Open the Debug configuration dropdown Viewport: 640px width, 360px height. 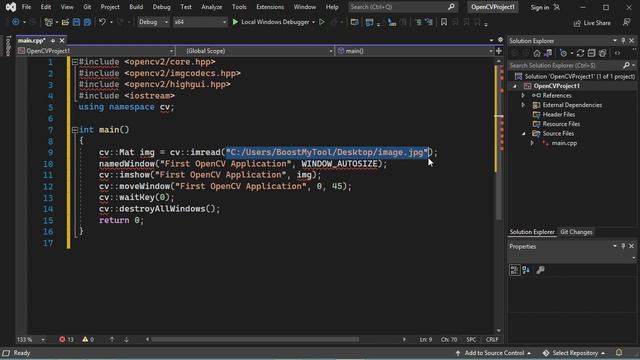pyautogui.click(x=153, y=22)
